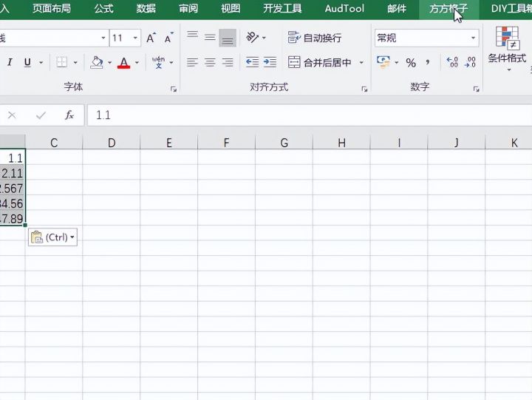Open the 页面布局 ribbon tab
532x400 pixels.
pyautogui.click(x=52, y=8)
